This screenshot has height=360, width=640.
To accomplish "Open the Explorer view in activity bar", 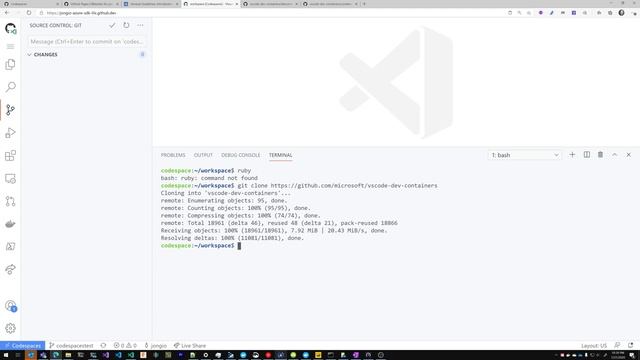I will point(10,64).
